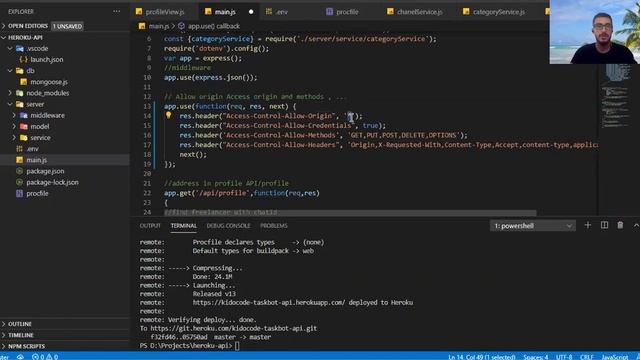
Task: Click the .vscode folder icon
Action: 20,48
